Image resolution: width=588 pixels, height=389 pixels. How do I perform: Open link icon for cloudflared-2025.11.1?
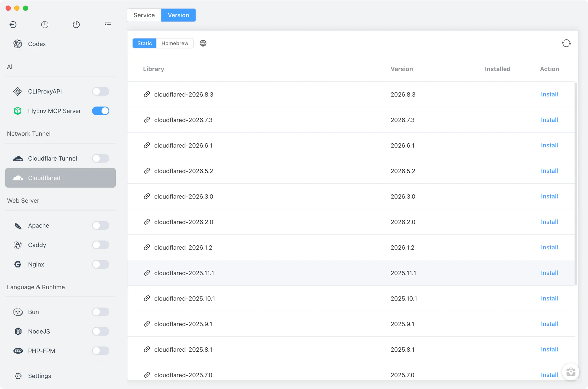pyautogui.click(x=147, y=273)
